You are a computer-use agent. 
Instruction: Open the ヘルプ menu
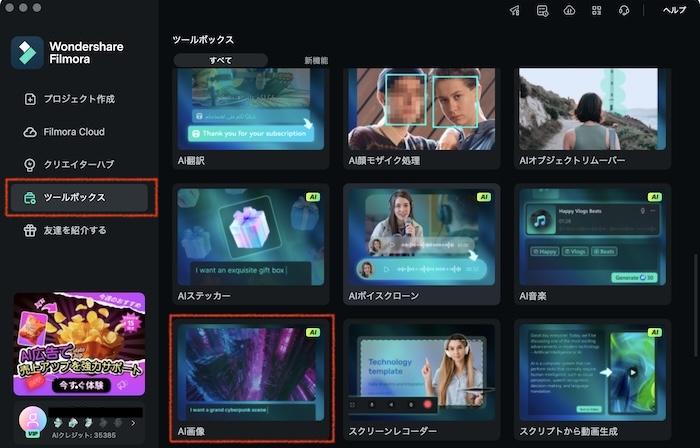tap(675, 10)
